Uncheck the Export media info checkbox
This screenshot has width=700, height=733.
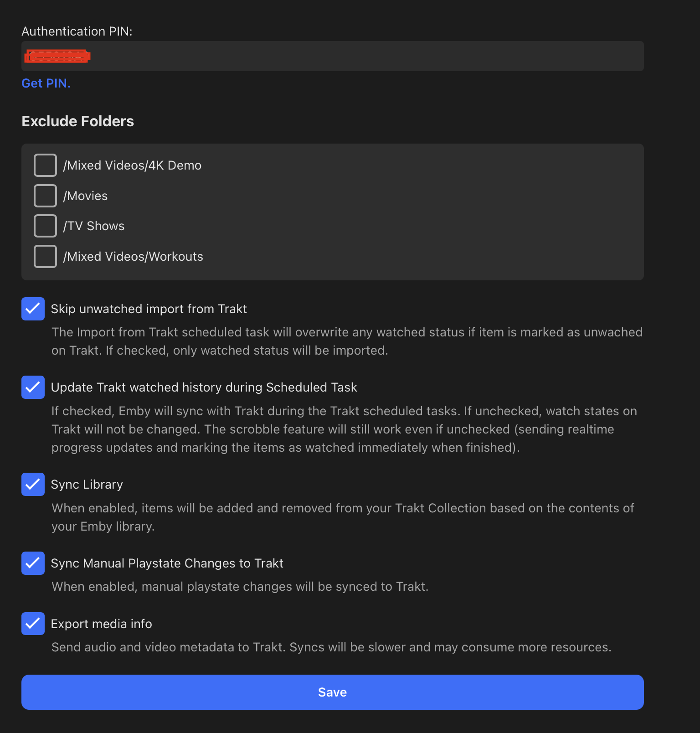tap(33, 624)
